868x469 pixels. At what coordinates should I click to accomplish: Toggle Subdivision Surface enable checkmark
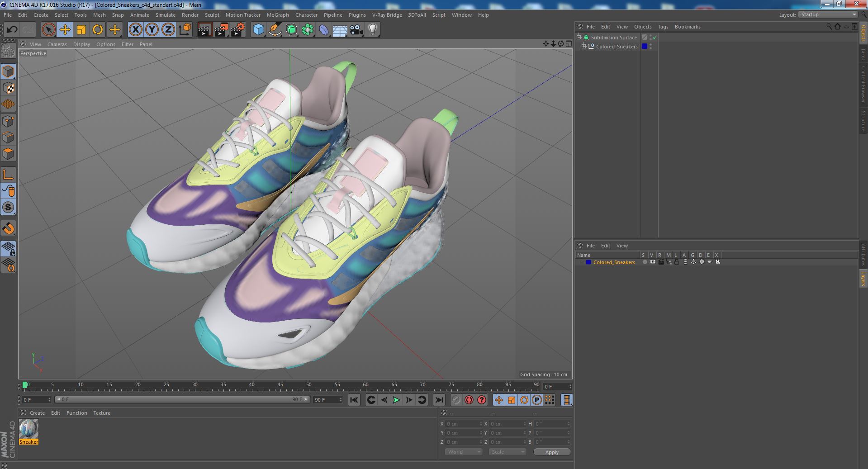click(x=655, y=38)
